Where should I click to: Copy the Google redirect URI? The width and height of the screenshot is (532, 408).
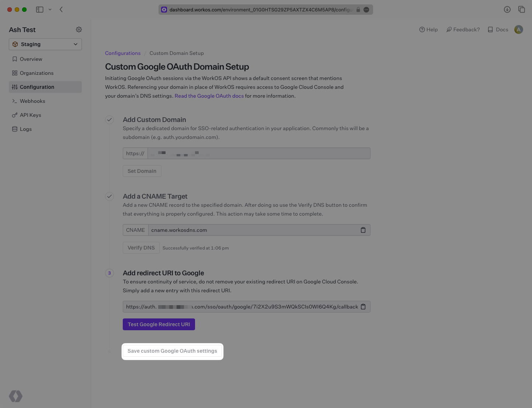point(363,307)
